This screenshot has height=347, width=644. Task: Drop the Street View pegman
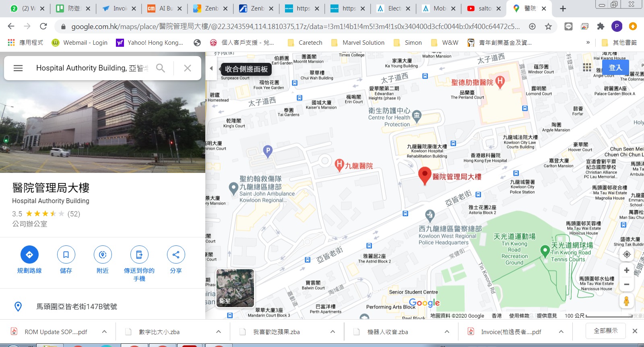tap(626, 301)
